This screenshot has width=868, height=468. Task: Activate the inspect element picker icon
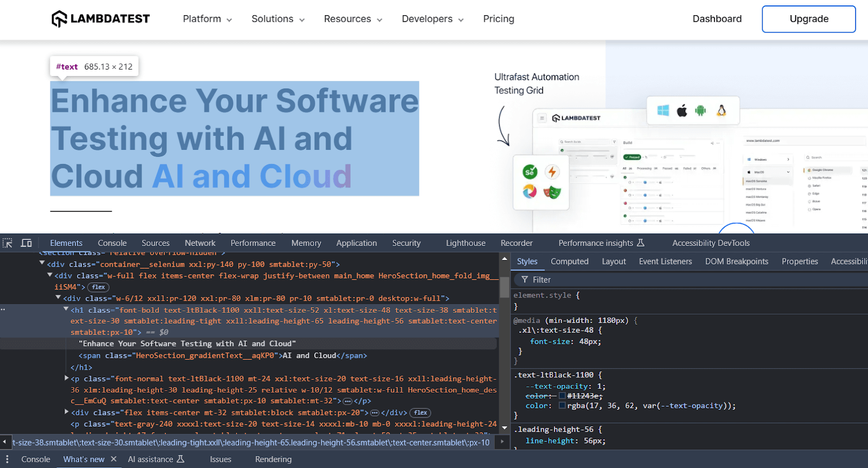click(8, 243)
